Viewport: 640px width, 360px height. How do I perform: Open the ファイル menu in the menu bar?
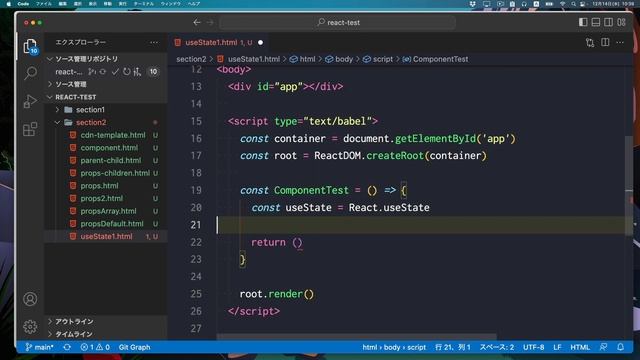pyautogui.click(x=44, y=4)
